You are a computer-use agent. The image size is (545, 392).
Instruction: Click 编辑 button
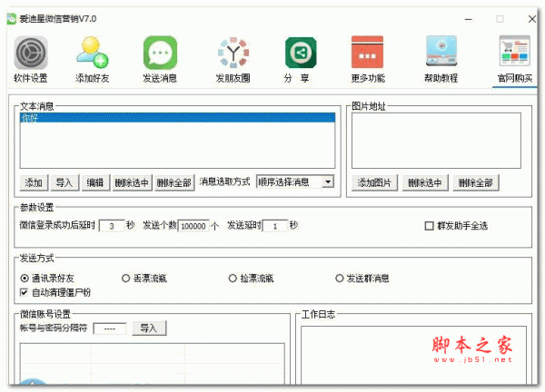pos(95,182)
